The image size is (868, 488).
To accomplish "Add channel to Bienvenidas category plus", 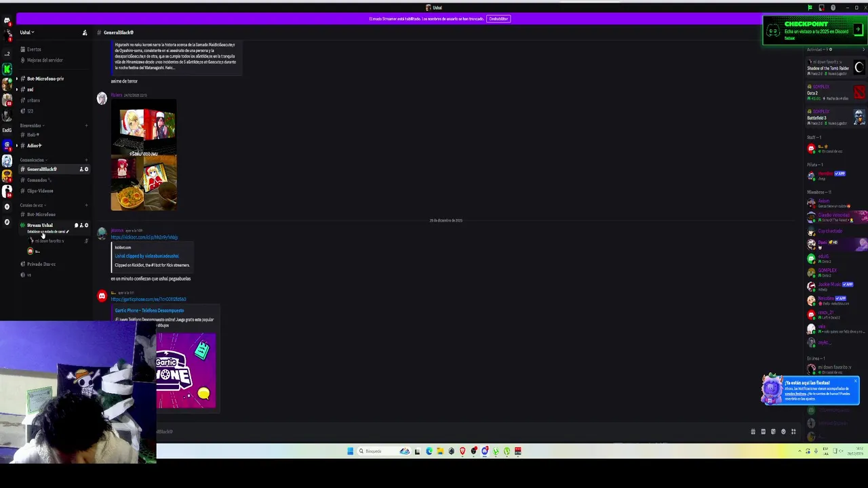I will [86, 125].
